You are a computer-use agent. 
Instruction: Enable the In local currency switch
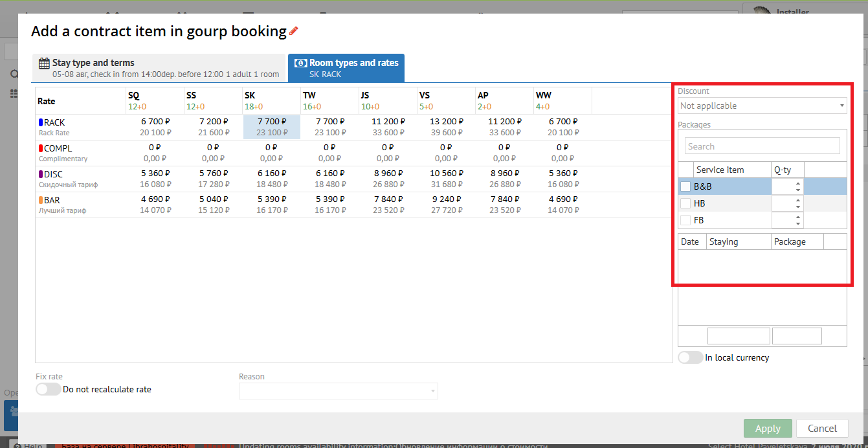(x=690, y=357)
